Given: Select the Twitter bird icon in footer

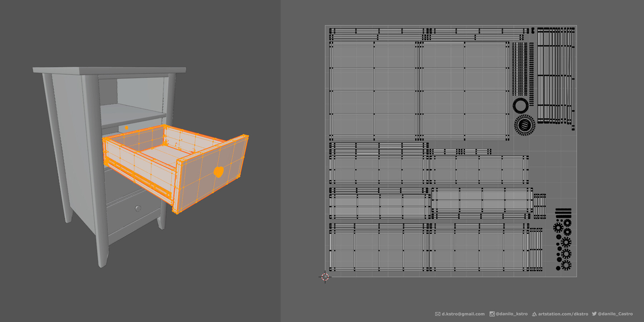Looking at the screenshot, I should point(594,314).
